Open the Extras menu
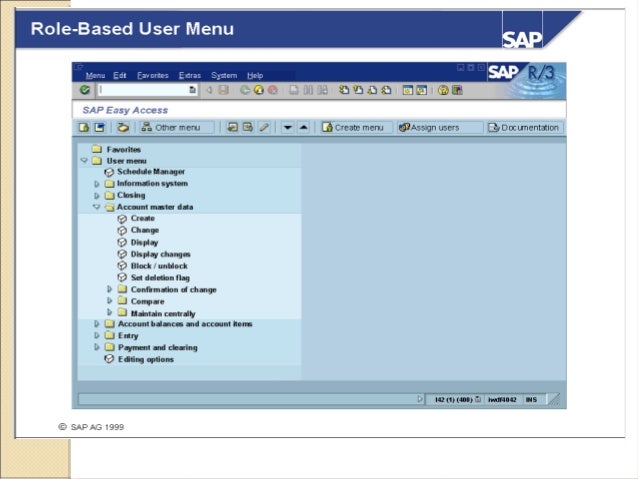The height and width of the screenshot is (479, 638). [190, 75]
